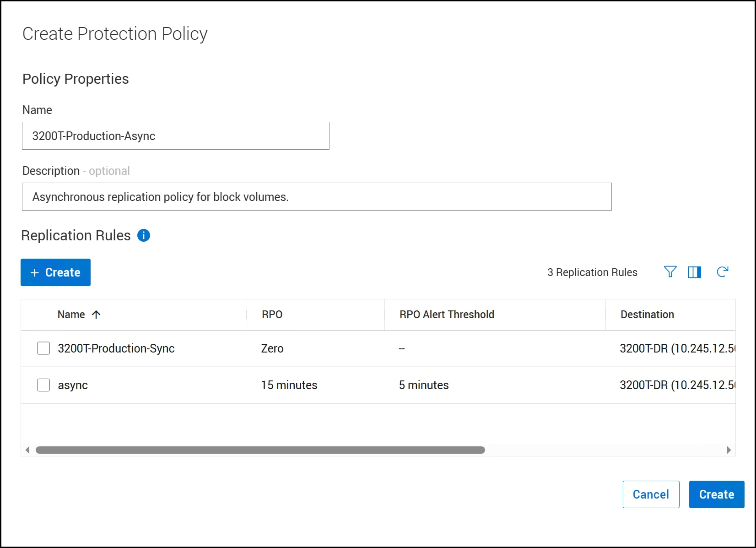The image size is (756, 548).
Task: Sort by the Destination column header
Action: coord(647,315)
